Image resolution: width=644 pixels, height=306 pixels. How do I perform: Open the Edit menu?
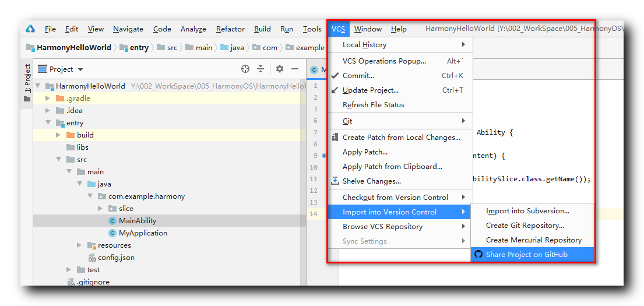[x=72, y=29]
